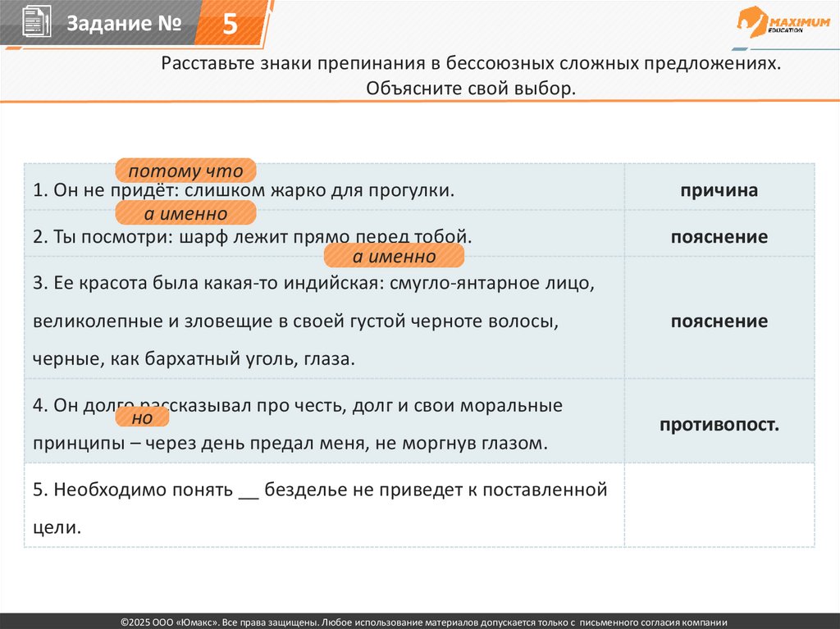Select sentence 3 line 'Ее красота была какая-то индийская'

(x=314, y=283)
